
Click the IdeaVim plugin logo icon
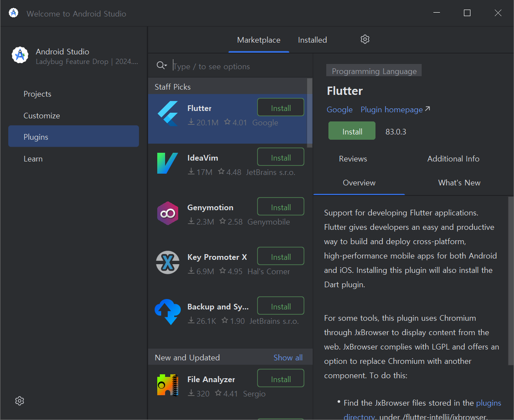coord(168,163)
